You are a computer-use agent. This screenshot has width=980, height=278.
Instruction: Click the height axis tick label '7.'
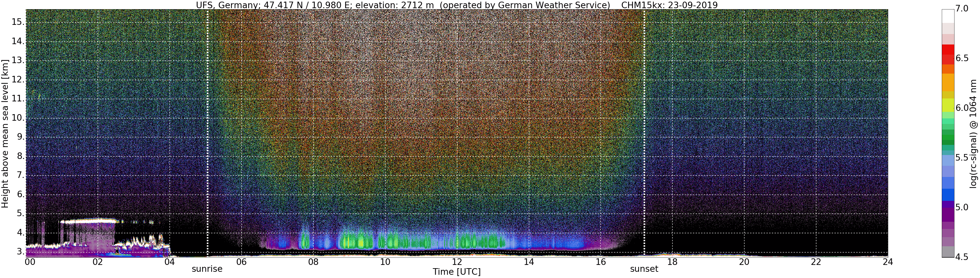click(20, 175)
